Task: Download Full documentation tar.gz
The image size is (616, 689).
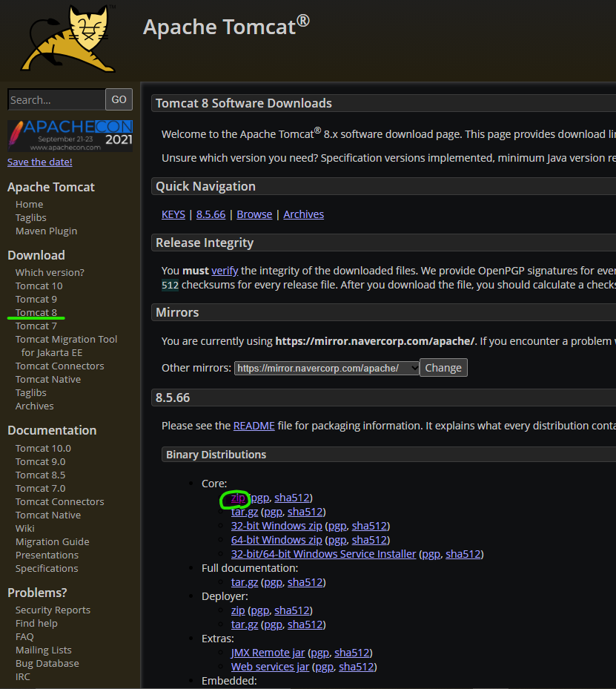Action: (245, 582)
